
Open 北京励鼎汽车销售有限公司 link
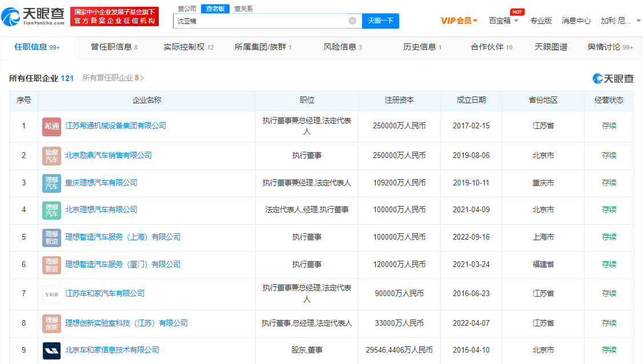108,155
